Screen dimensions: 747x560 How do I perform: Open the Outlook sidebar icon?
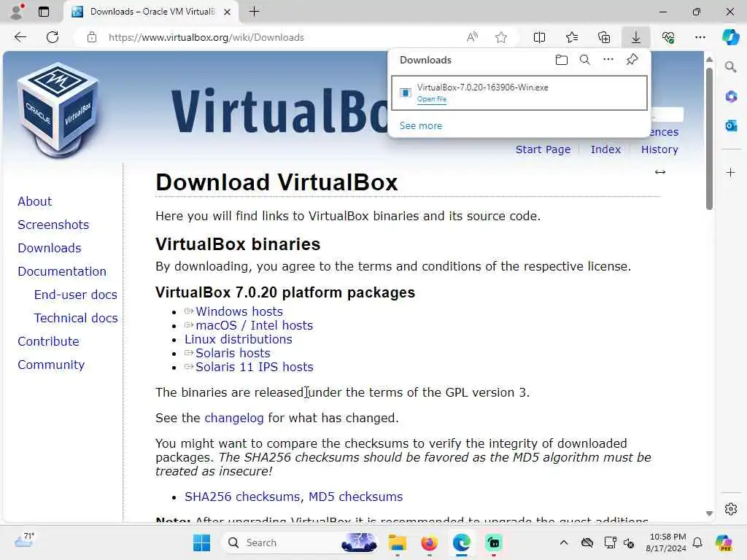(x=731, y=125)
